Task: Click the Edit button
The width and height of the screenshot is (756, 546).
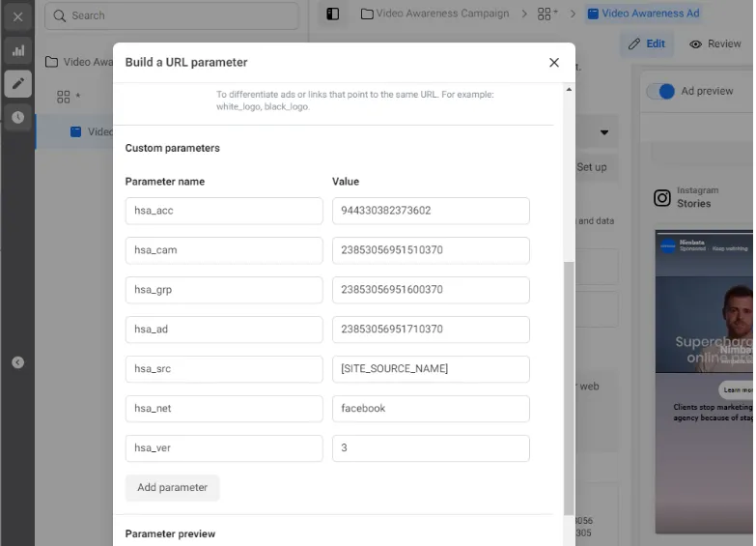Action: (x=647, y=43)
